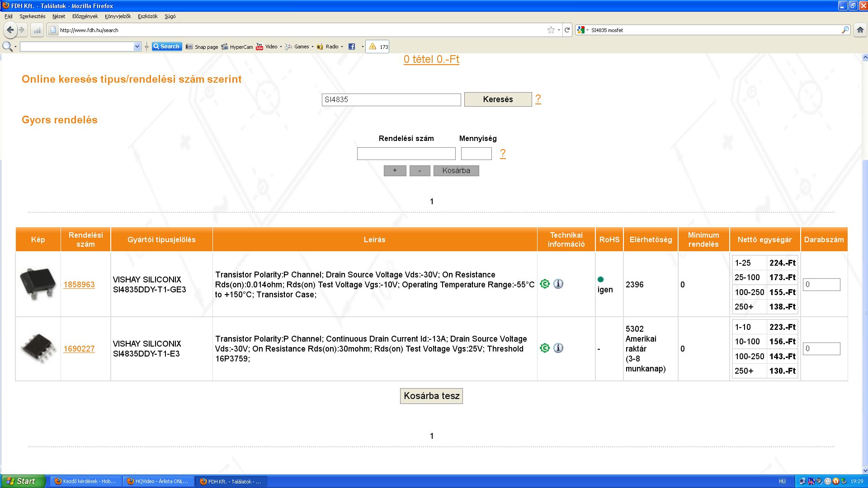The width and height of the screenshot is (868, 488).
Task: Open order number 1690227 link
Action: pyautogui.click(x=79, y=349)
